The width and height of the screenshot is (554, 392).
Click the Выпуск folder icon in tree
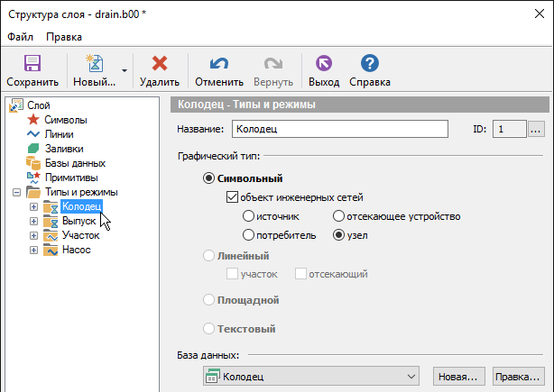pyautogui.click(x=51, y=221)
